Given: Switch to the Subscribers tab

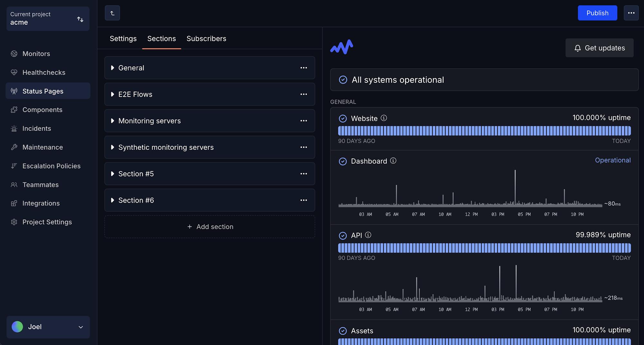Looking at the screenshot, I should coord(206,39).
